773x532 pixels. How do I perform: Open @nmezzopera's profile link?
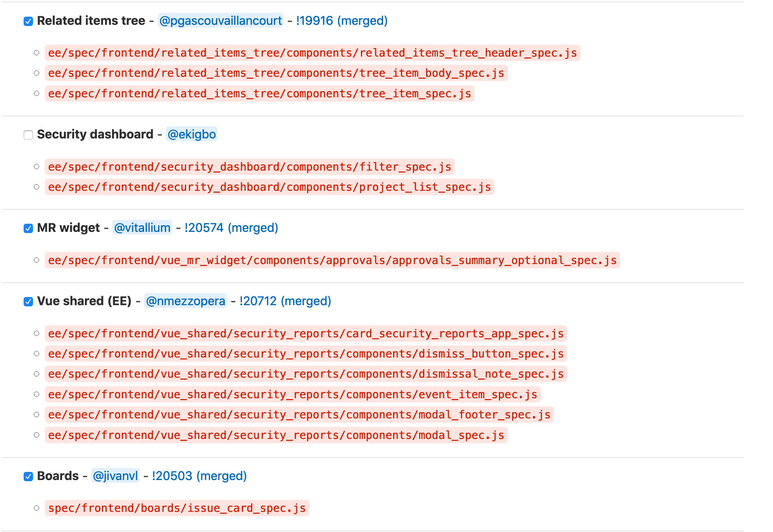185,301
